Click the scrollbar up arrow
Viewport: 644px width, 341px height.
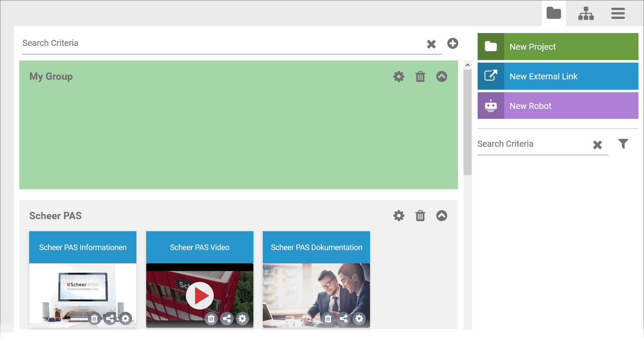[467, 65]
